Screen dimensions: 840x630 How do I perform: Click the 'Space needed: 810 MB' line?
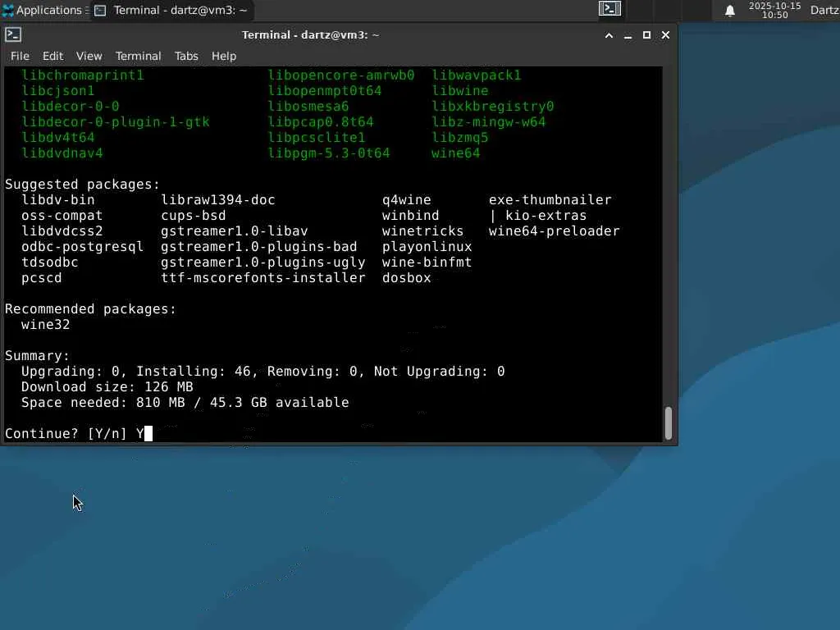pos(185,402)
